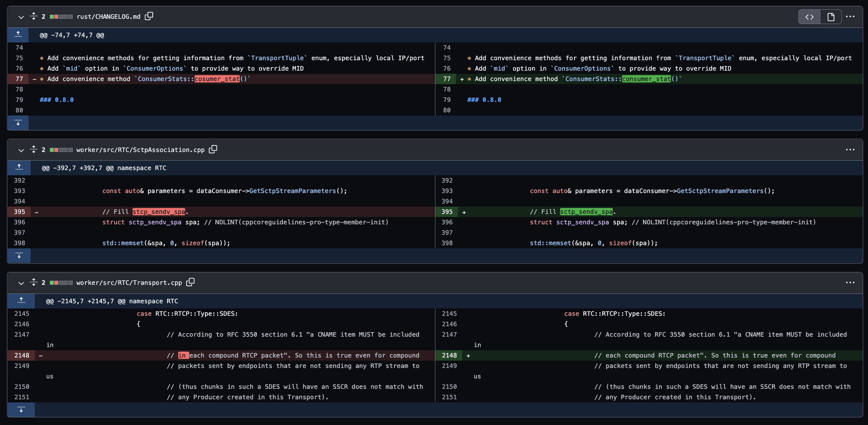Collapse the SctpAssociation.cpp file diff
The image size is (868, 425).
[21, 150]
